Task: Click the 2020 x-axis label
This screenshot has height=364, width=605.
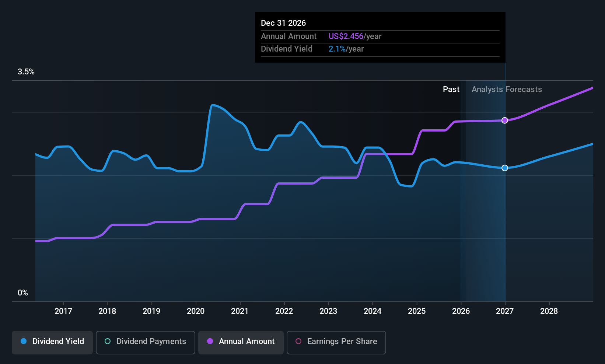Action: pos(196,311)
